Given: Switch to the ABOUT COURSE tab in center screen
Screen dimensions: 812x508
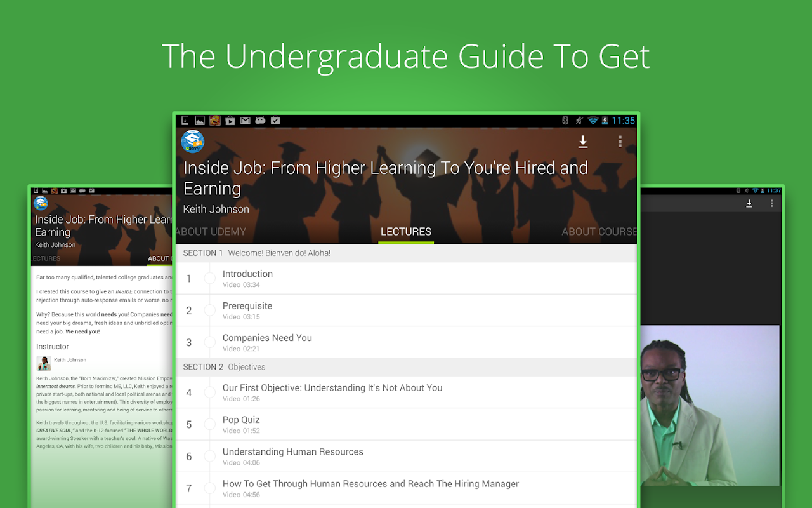Looking at the screenshot, I should click(599, 232).
